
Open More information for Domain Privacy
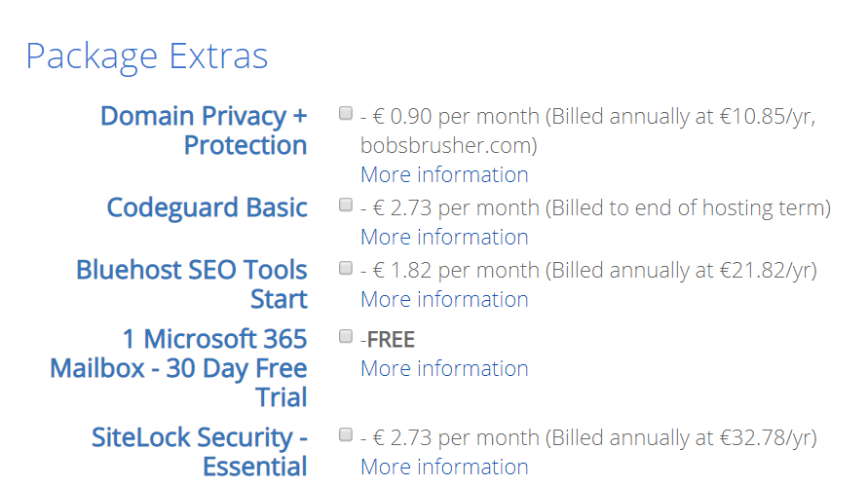444,175
